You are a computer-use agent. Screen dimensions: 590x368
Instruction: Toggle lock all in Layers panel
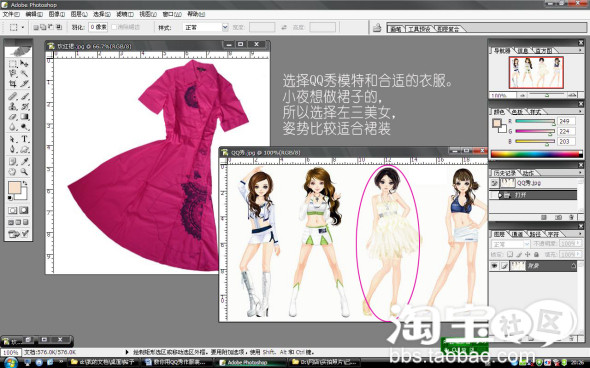pos(537,254)
